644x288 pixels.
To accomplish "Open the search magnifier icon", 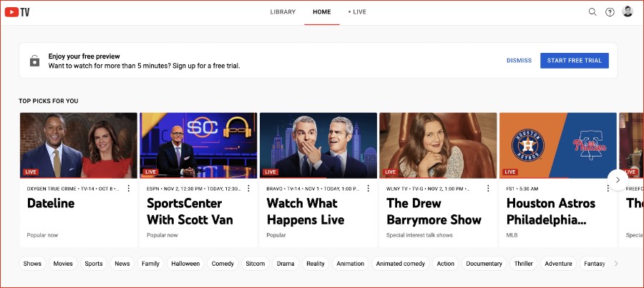I will [x=592, y=12].
